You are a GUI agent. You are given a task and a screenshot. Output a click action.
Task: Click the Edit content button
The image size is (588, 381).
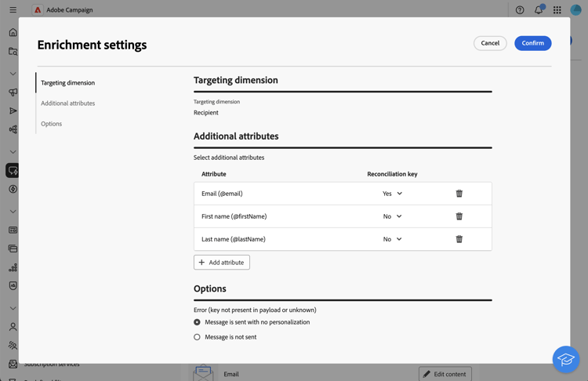pyautogui.click(x=445, y=374)
